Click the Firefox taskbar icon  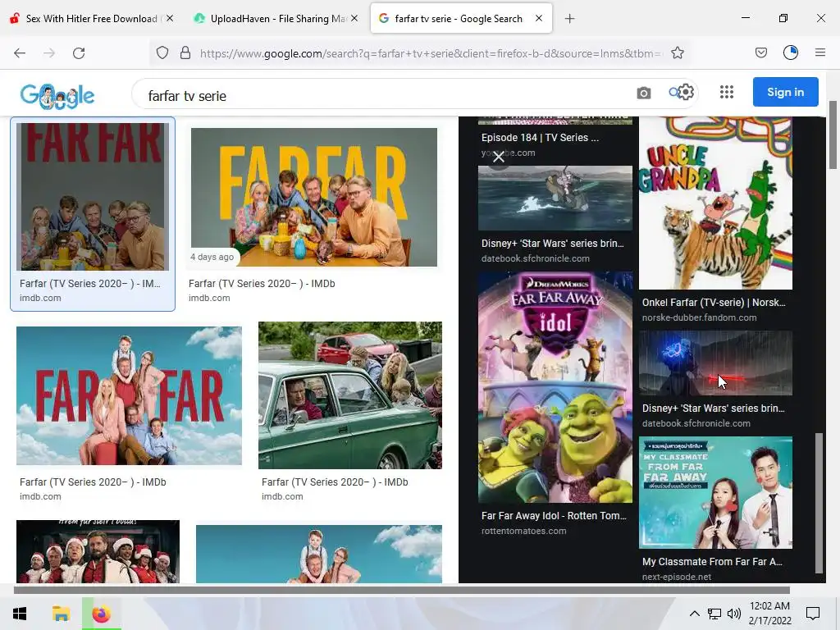click(x=101, y=614)
